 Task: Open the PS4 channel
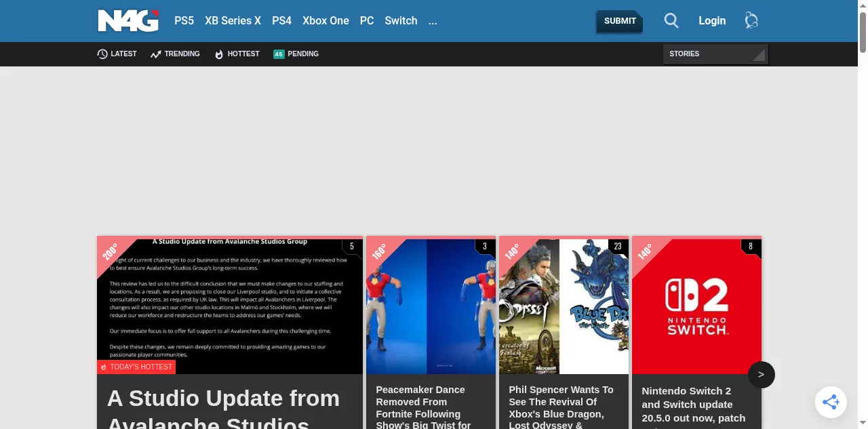click(x=282, y=20)
